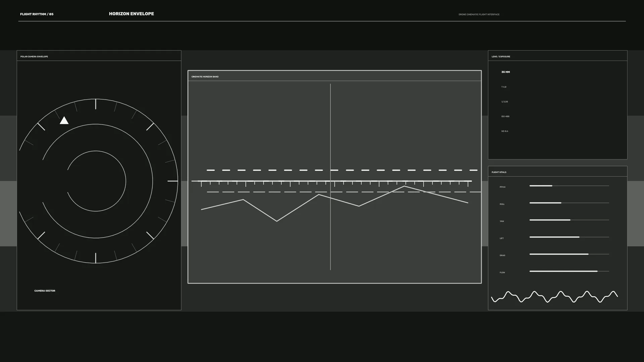This screenshot has width=644, height=362.
Task: Click the lower dashed horizon limit line
Action: coord(344,192)
